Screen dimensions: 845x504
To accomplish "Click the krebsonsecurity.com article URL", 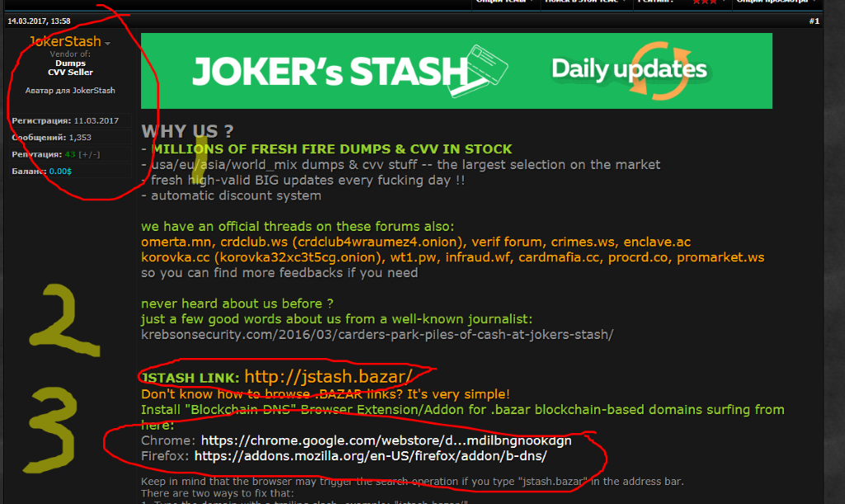I will (x=377, y=334).
